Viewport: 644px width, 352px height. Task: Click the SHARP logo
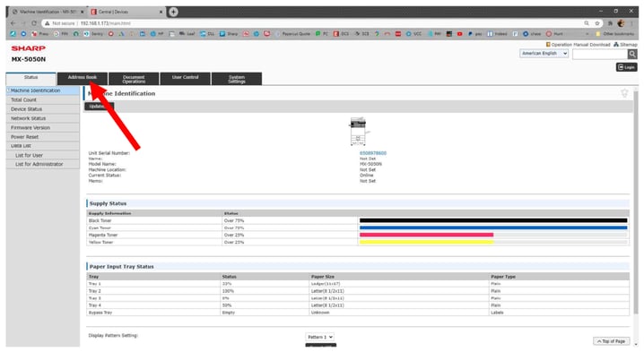(28, 48)
